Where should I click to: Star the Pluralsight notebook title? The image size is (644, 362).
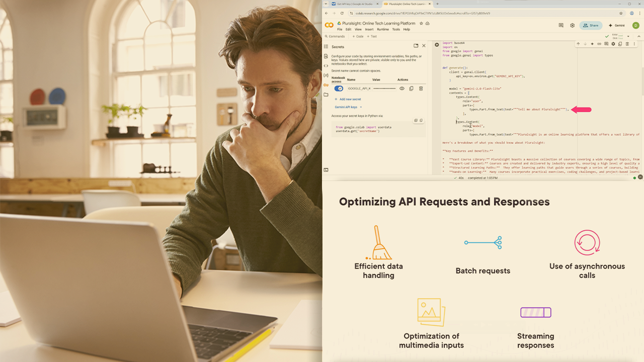[x=421, y=23]
